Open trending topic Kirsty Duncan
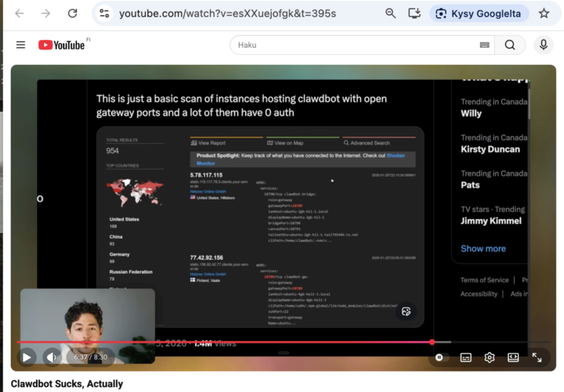The image size is (564, 392). coord(490,149)
